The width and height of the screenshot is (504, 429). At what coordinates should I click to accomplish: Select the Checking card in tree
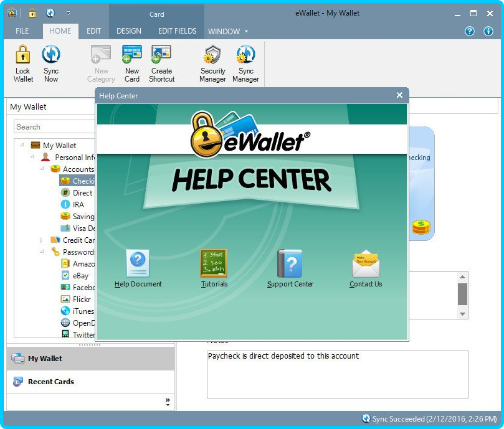click(x=77, y=181)
